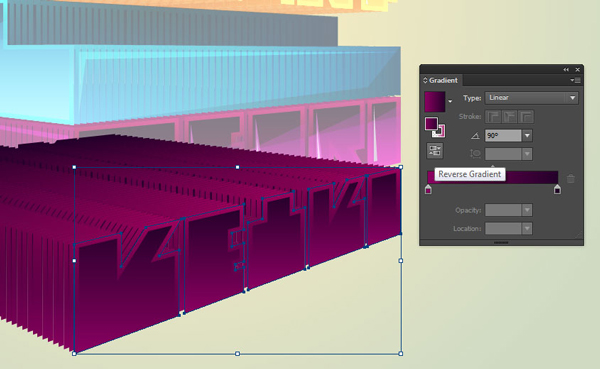Select the left magenta gradient stop

[x=428, y=189]
